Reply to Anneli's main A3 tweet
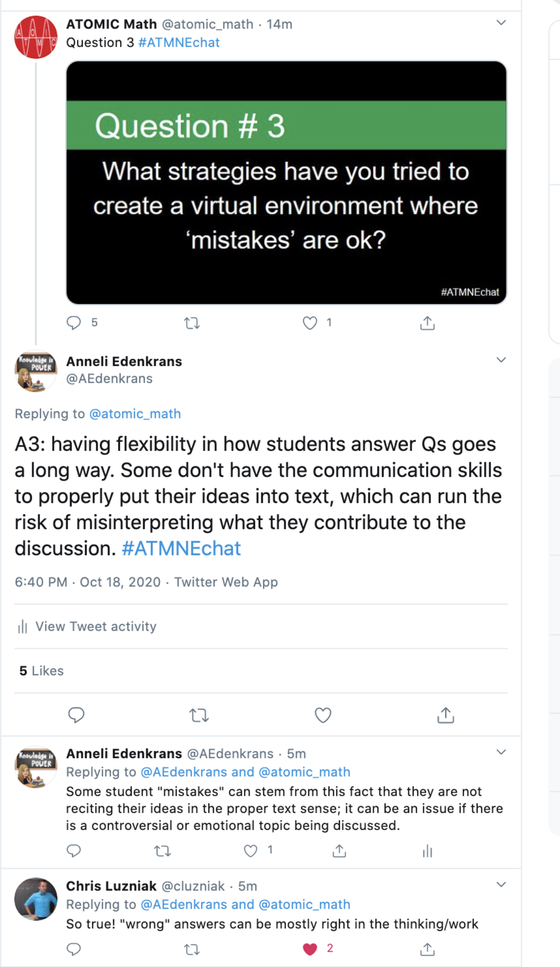Screen dimensions: 560x967 tap(76, 715)
